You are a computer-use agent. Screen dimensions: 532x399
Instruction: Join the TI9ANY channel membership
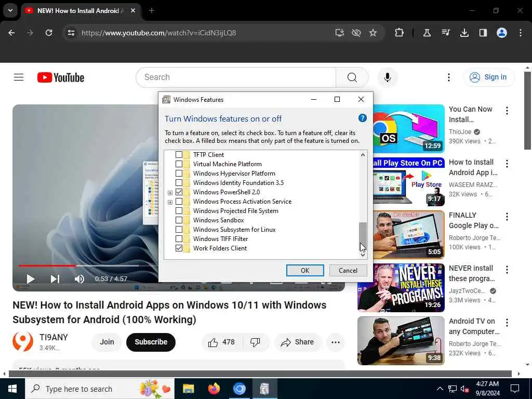pos(107,342)
